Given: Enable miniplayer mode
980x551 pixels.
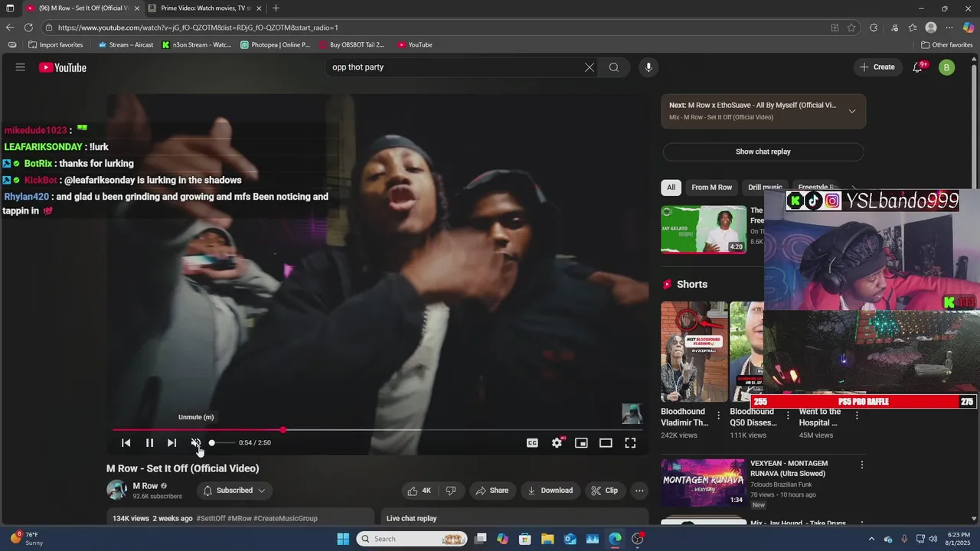Looking at the screenshot, I should pos(581,443).
